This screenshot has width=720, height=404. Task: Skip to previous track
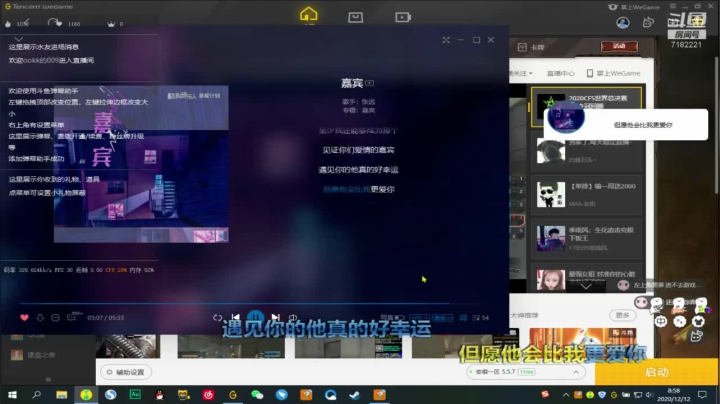coord(236,317)
